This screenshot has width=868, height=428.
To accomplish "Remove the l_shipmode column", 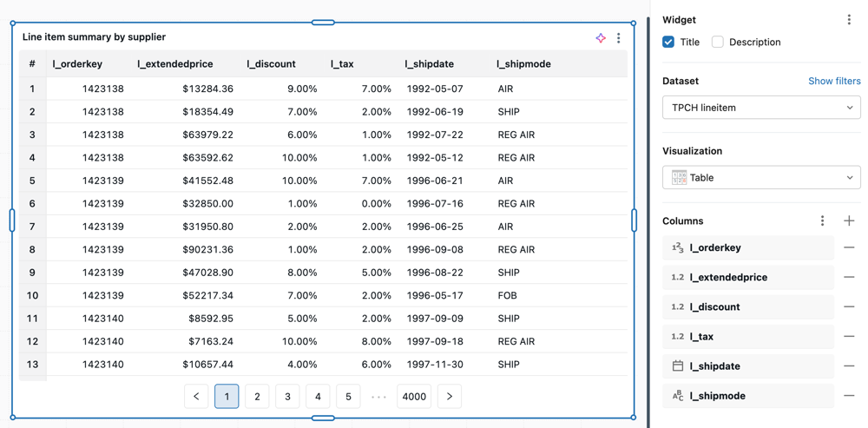I will click(x=849, y=396).
